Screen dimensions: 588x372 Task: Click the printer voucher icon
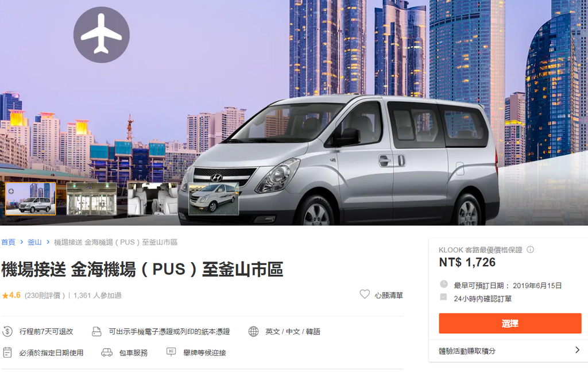(96, 331)
